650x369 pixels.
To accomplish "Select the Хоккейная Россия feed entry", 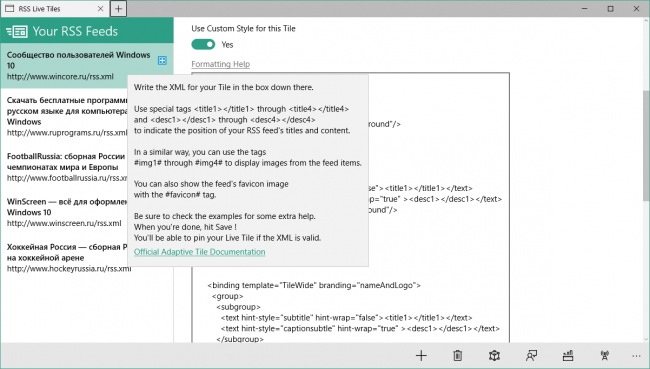I will [64, 257].
